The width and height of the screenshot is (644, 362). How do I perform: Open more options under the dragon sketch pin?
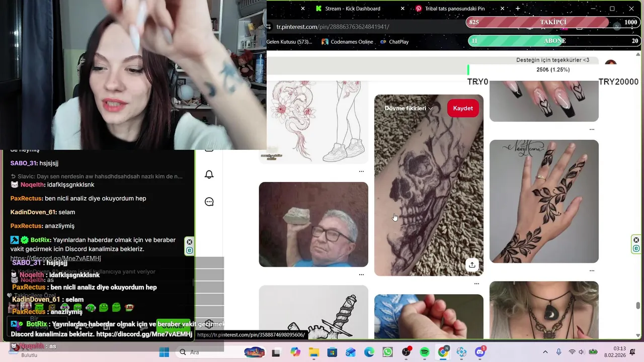361,171
